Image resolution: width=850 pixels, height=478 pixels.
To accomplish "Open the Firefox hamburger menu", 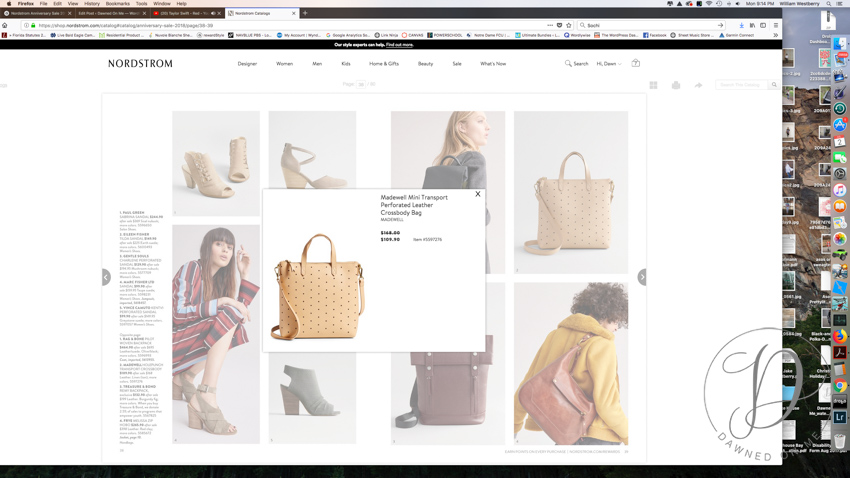I will click(776, 25).
